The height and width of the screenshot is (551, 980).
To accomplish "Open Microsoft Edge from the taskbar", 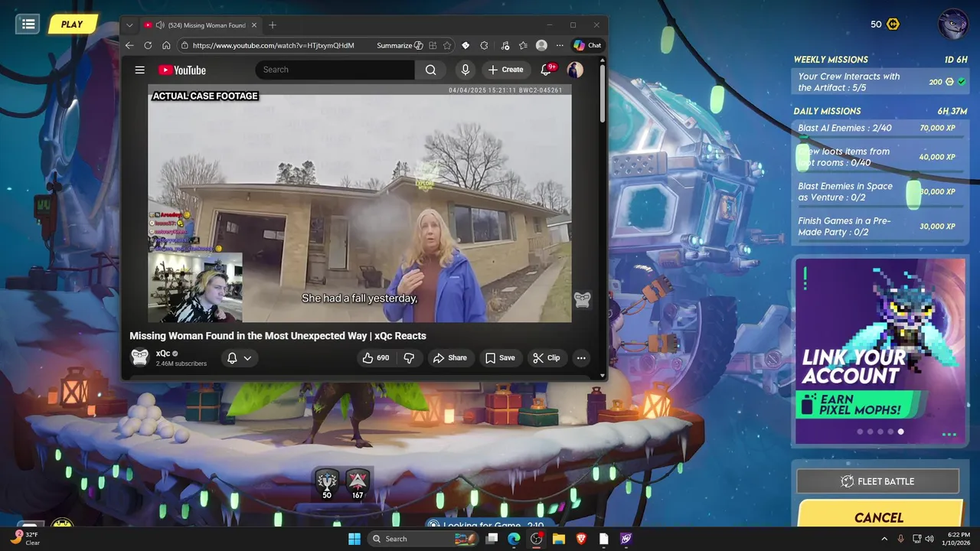I will pos(514,539).
